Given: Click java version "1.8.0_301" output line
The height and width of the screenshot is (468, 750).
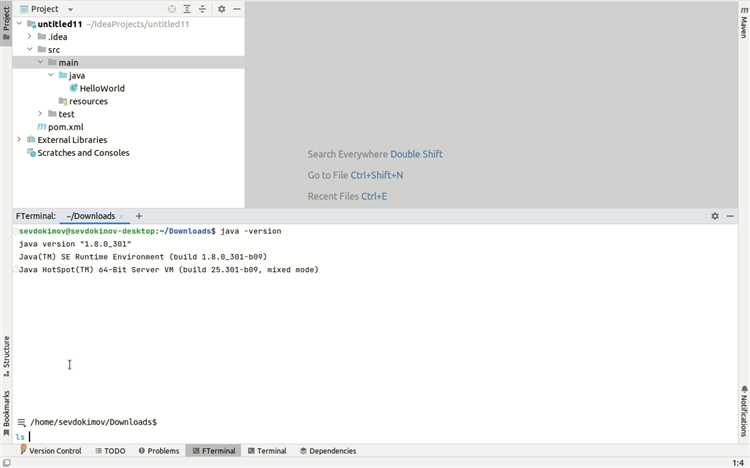Looking at the screenshot, I should tap(75, 244).
